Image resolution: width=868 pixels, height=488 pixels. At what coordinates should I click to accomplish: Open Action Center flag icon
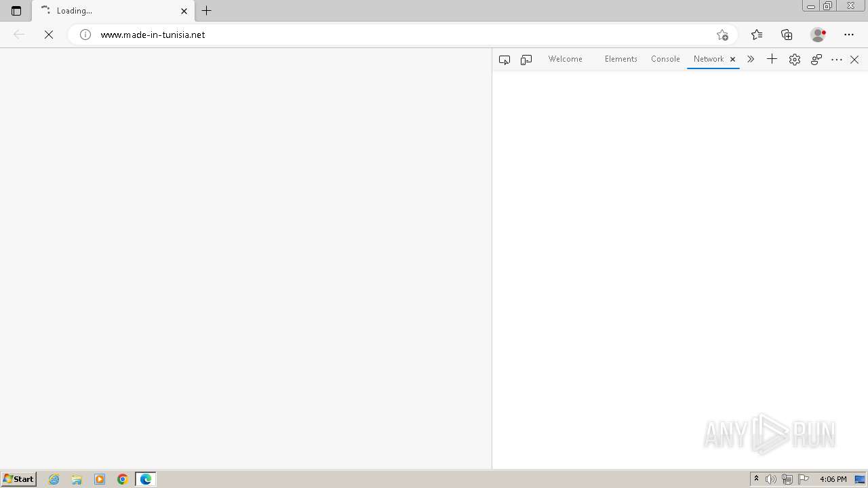[x=804, y=479]
